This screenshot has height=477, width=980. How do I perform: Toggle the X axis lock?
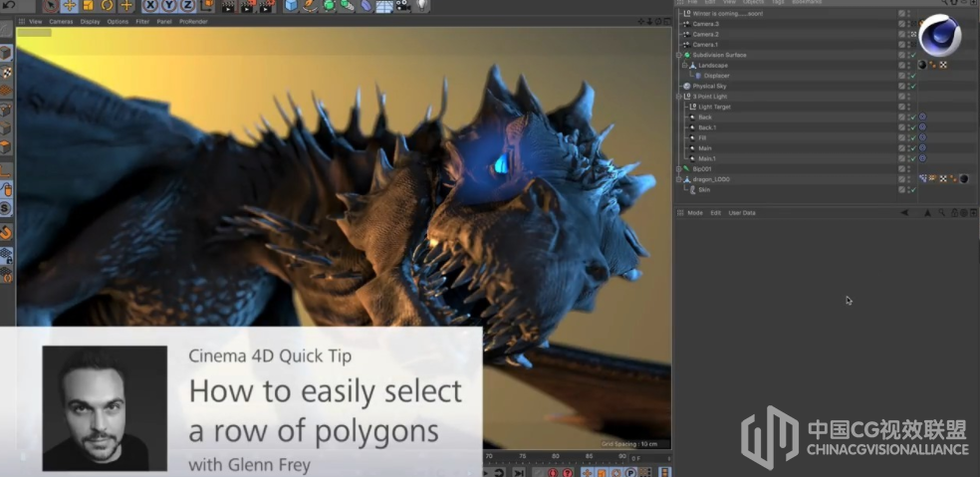point(150,6)
